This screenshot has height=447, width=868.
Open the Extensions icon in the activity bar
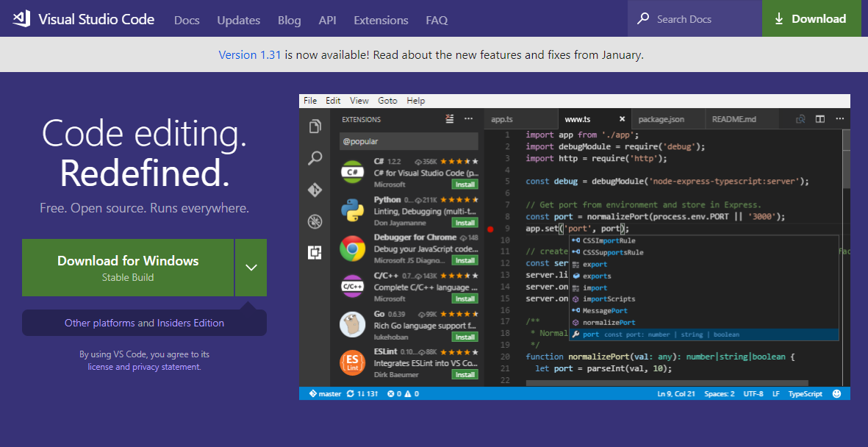click(x=315, y=252)
